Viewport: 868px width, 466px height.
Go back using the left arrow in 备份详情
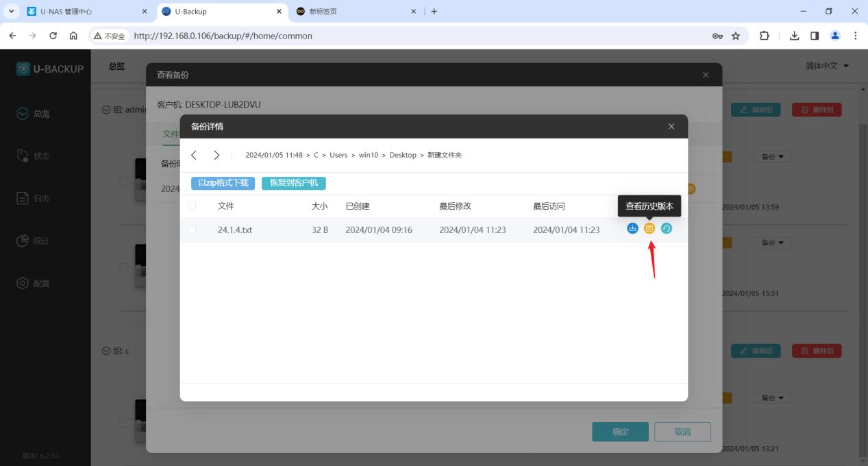[194, 156]
